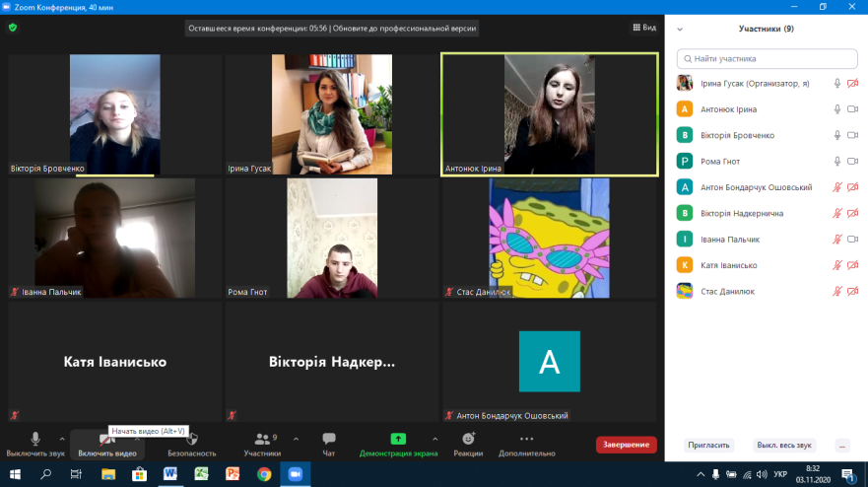Open the Реакции reactions menu
868x487 pixels.
(468, 445)
